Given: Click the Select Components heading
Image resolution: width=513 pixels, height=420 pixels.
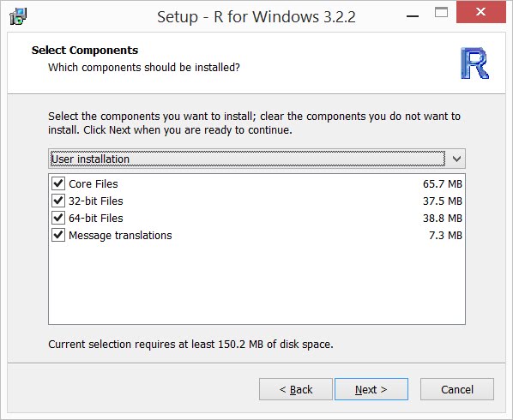Looking at the screenshot, I should [x=85, y=51].
